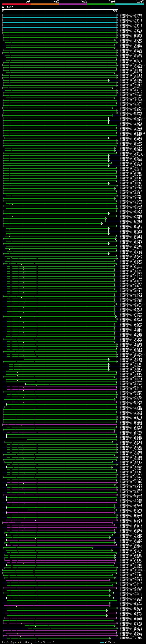146x644 pixels.
Task: Select the UniRef100_Q54K57 label
Action: [131, 337]
